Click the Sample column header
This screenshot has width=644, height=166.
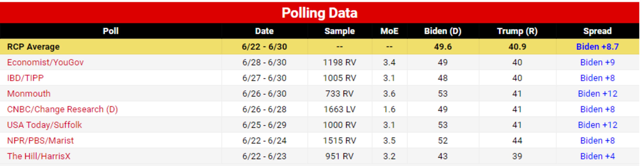pyautogui.click(x=339, y=31)
